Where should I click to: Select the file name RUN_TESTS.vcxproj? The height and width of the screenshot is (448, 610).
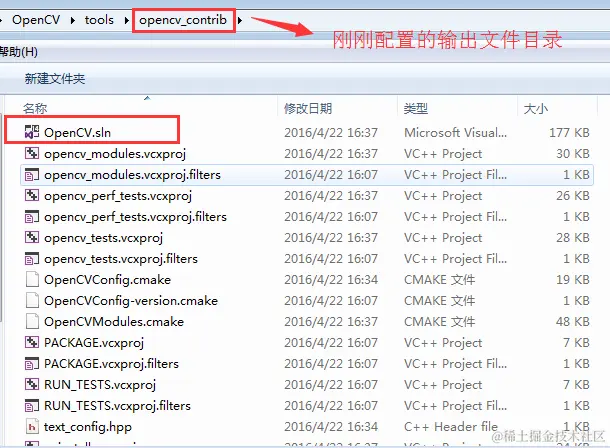click(x=100, y=385)
